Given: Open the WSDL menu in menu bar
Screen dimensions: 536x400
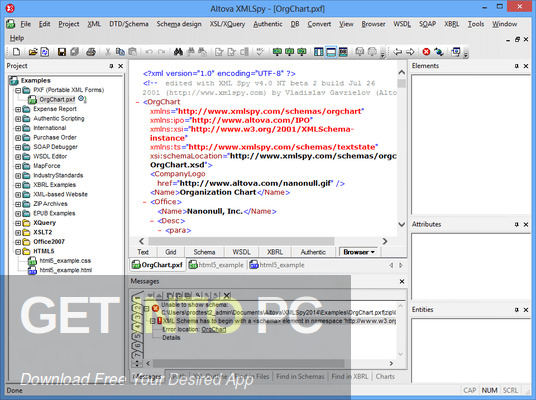Looking at the screenshot, I should (x=402, y=24).
